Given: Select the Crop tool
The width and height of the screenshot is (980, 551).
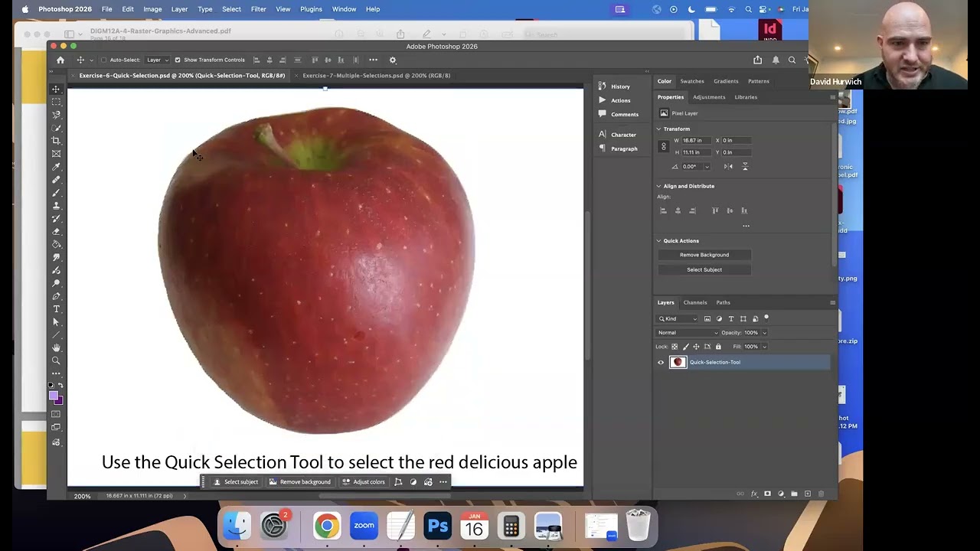Looking at the screenshot, I should pos(56,140).
